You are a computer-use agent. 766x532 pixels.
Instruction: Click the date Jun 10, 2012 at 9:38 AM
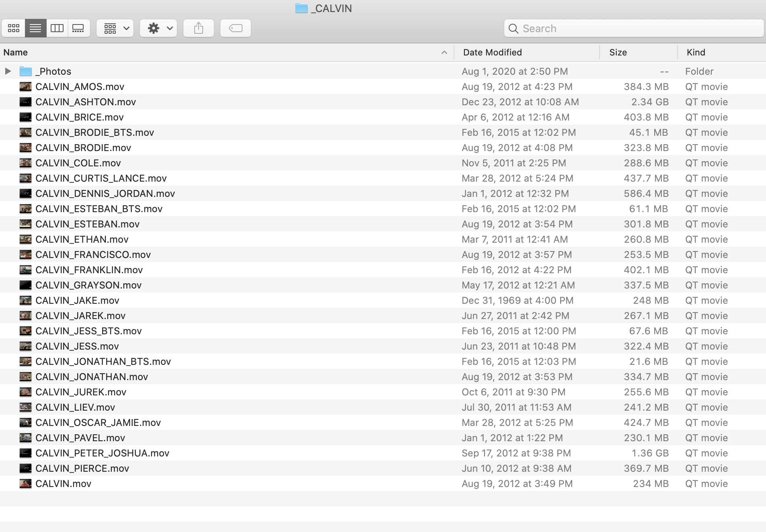pos(516,468)
